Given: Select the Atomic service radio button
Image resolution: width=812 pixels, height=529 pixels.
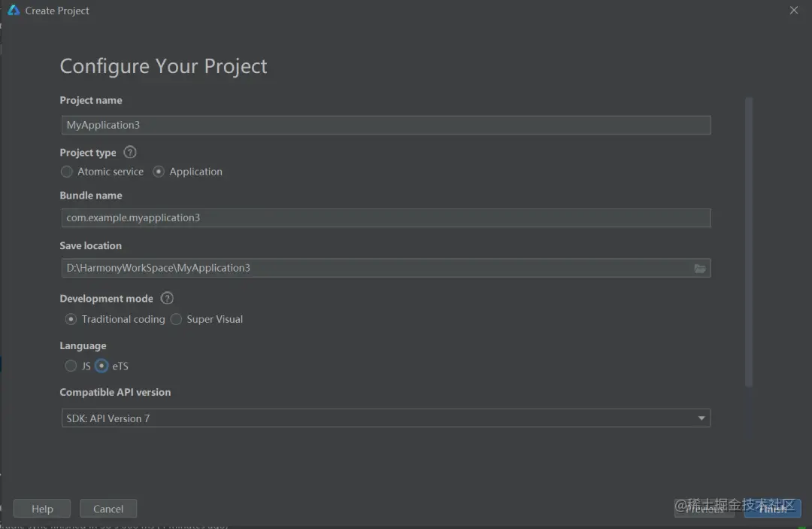Looking at the screenshot, I should tap(66, 172).
